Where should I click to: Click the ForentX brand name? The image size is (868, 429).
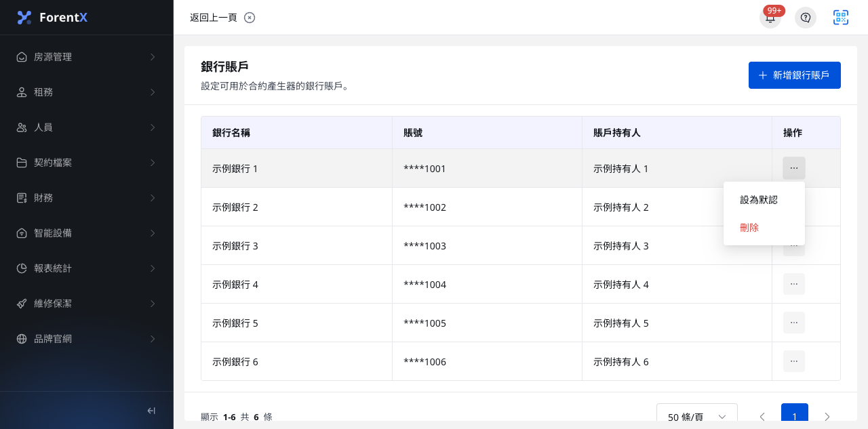pos(63,18)
